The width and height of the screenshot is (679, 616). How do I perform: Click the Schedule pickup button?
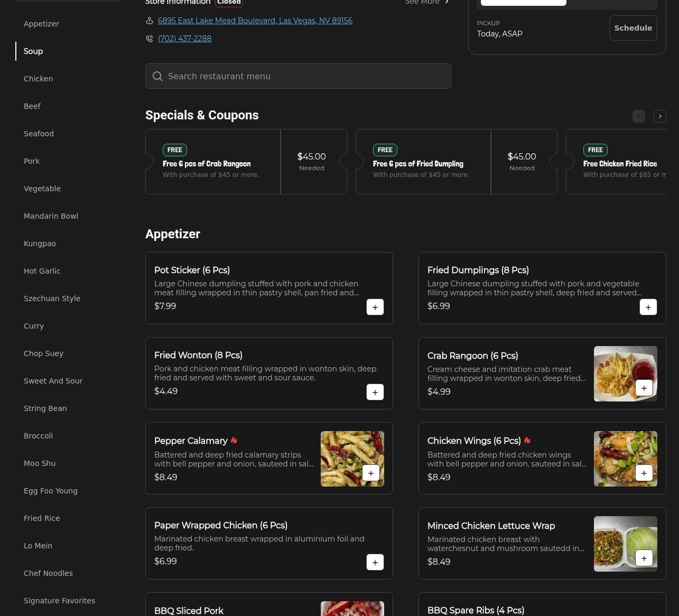[x=633, y=28]
